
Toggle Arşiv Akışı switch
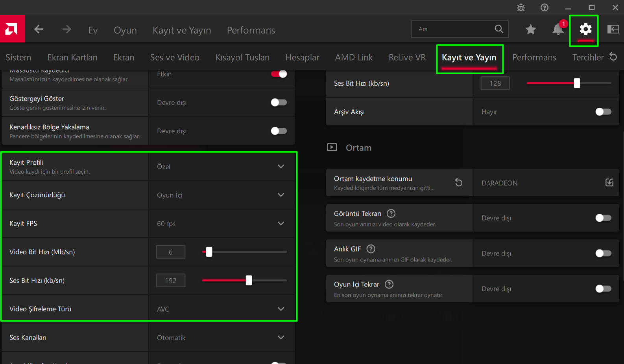point(604,112)
